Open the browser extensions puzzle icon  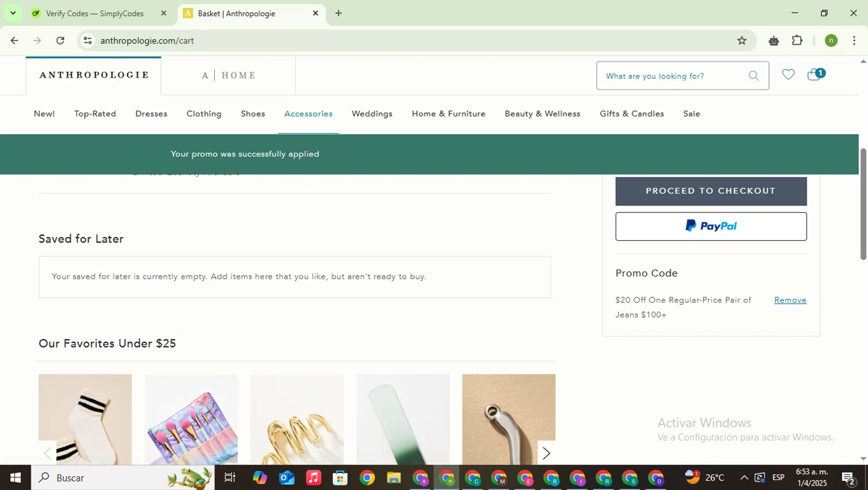[797, 40]
